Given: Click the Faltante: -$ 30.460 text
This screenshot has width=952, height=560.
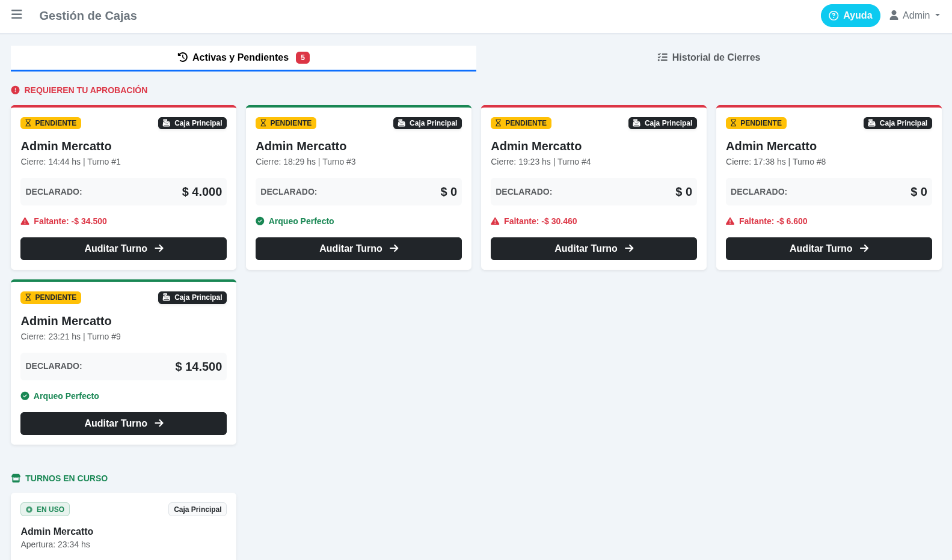Looking at the screenshot, I should [541, 221].
